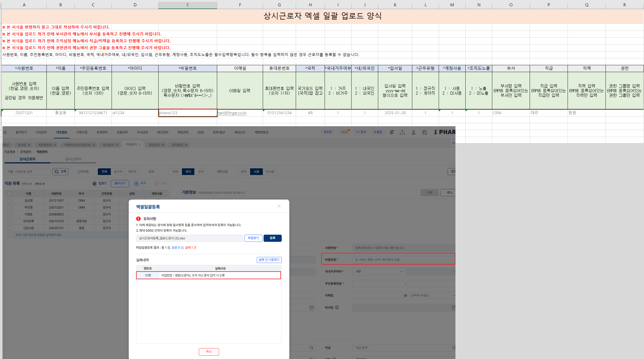Screen dimensions: 644x359
Task: Switch to the 임시근로자 tab
Action: 73,159
